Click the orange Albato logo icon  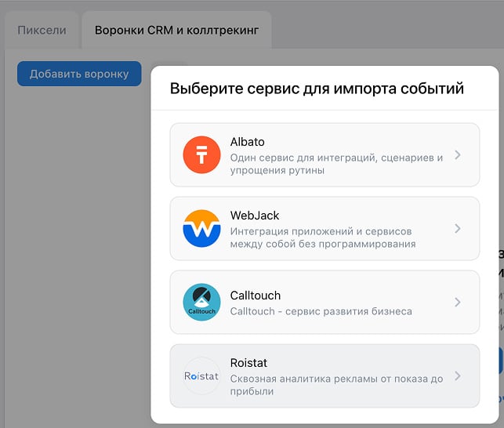(201, 154)
